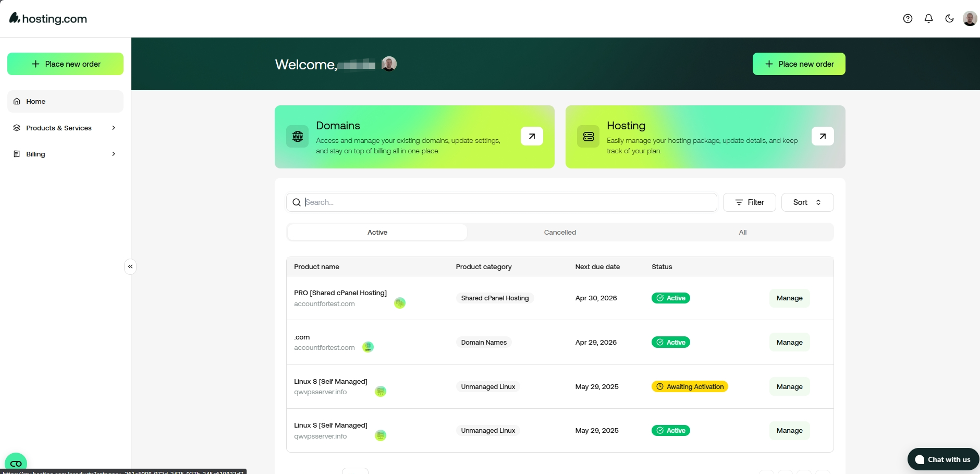Click Product name column header
The image size is (980, 474).
pyautogui.click(x=316, y=266)
